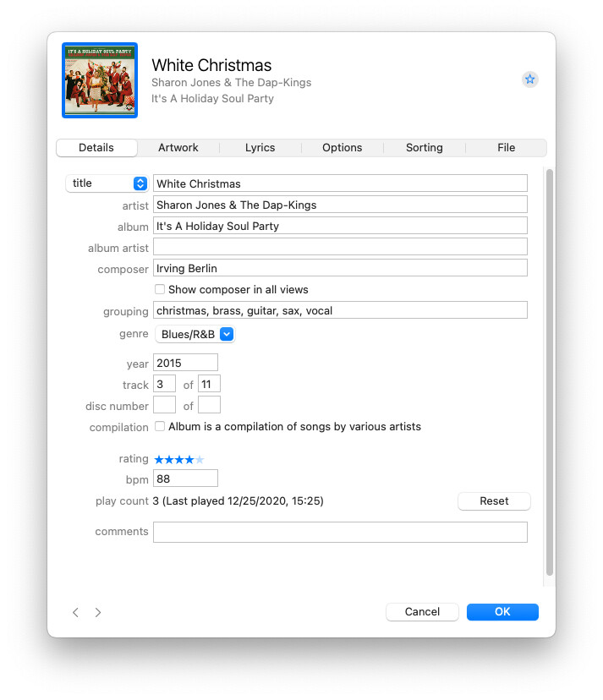Check the album compilation checkbox
Image resolution: width=603 pixels, height=700 pixels.
point(160,427)
